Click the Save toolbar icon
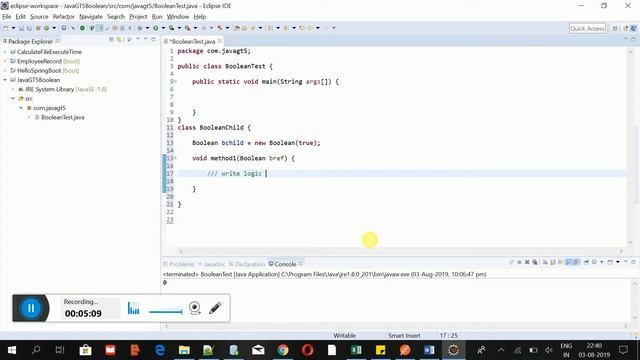Viewport: 640px width, 360px height. (21, 28)
